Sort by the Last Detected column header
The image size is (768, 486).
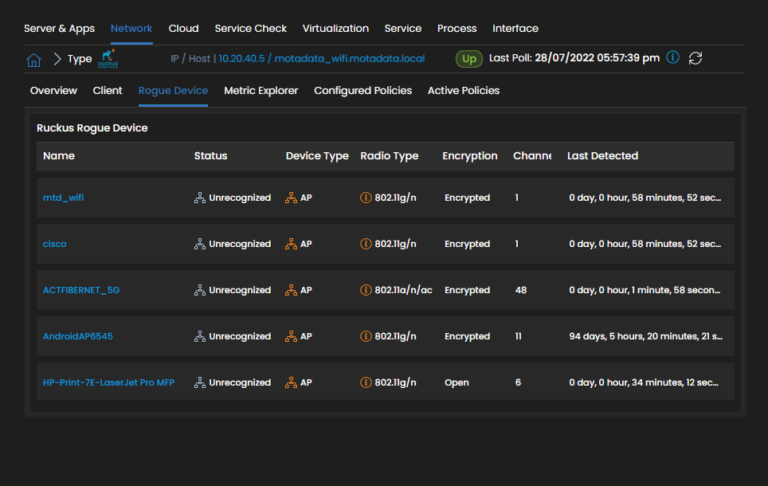coord(602,156)
